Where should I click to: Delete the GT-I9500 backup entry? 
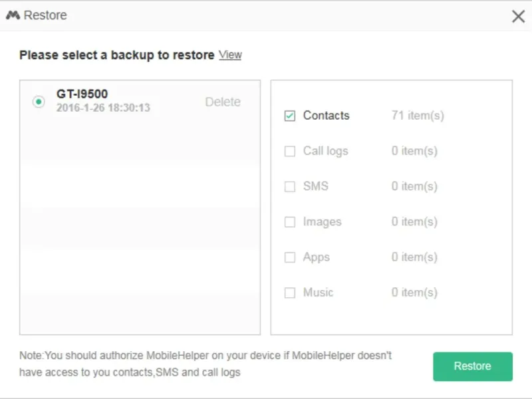[223, 102]
